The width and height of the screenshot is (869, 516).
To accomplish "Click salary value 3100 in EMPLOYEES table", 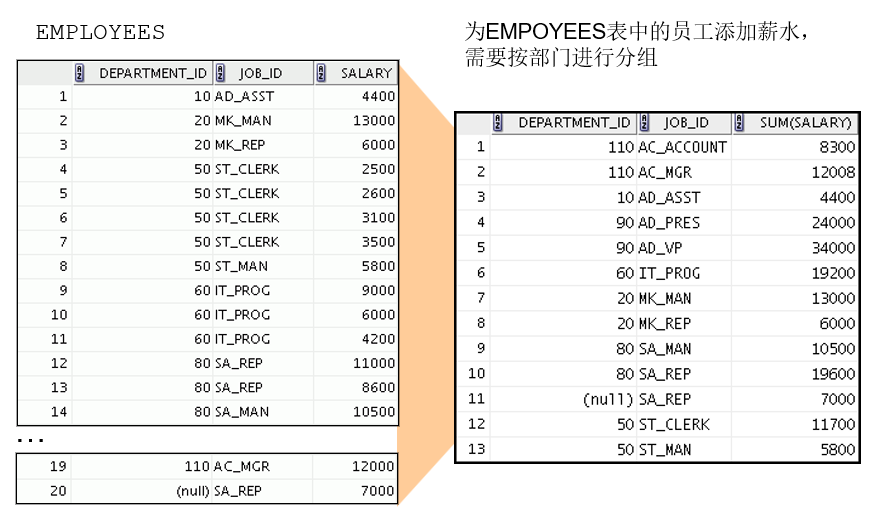I will [379, 218].
